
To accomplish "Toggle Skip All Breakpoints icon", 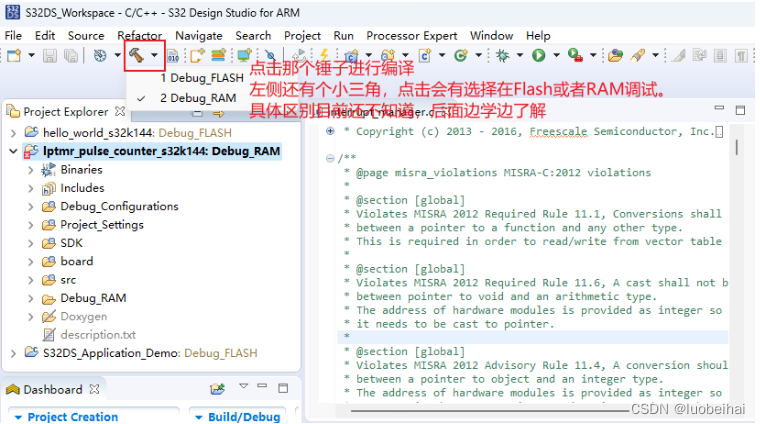I will point(270,56).
